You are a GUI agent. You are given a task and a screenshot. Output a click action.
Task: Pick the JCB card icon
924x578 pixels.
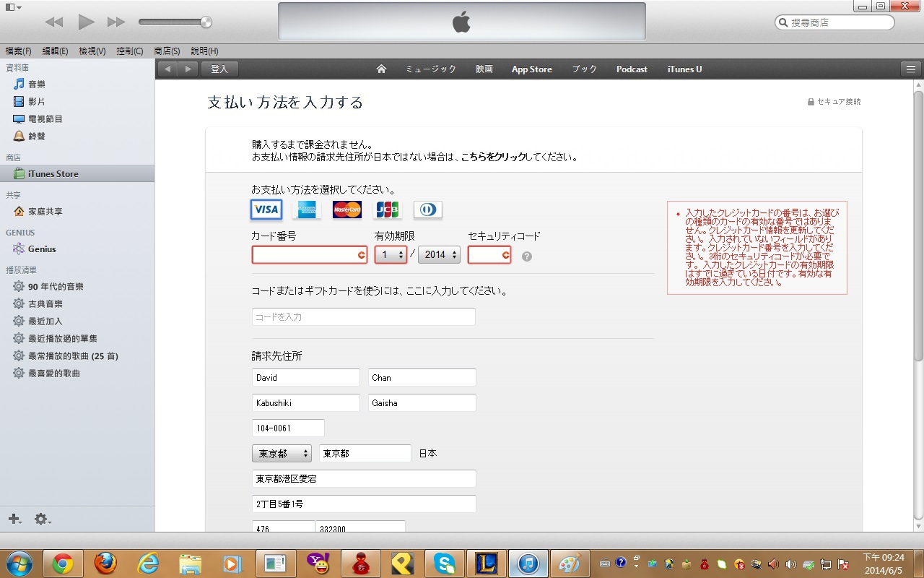388,210
